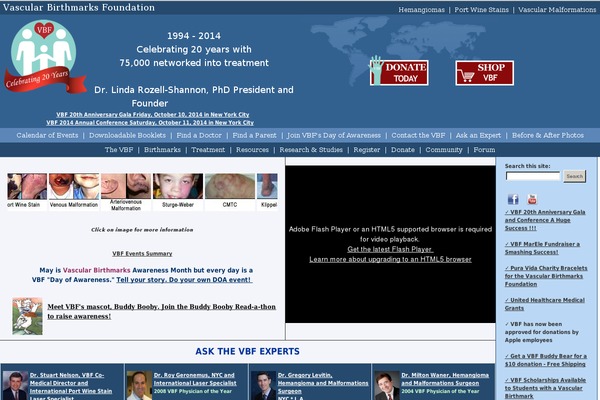Click the Vascular Birthmarks Foundation site title
The width and height of the screenshot is (600, 400).
click(x=78, y=7)
